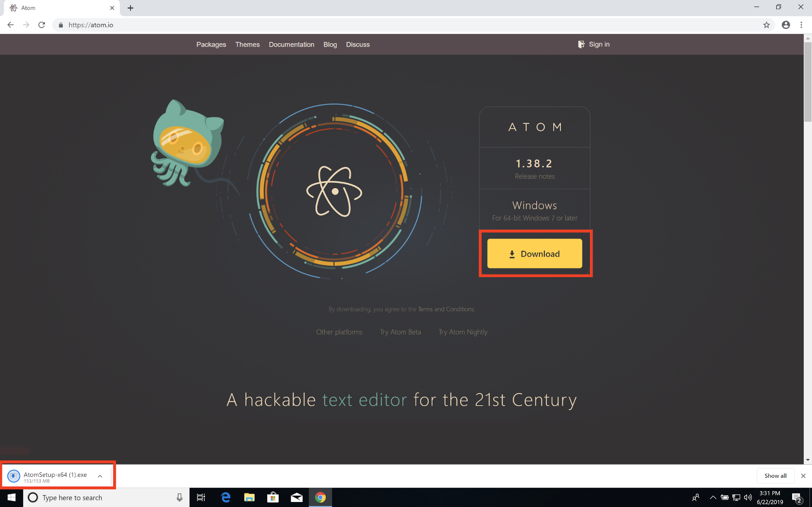Switch to the Themes section
Screen dimensions: 812x507
click(247, 44)
